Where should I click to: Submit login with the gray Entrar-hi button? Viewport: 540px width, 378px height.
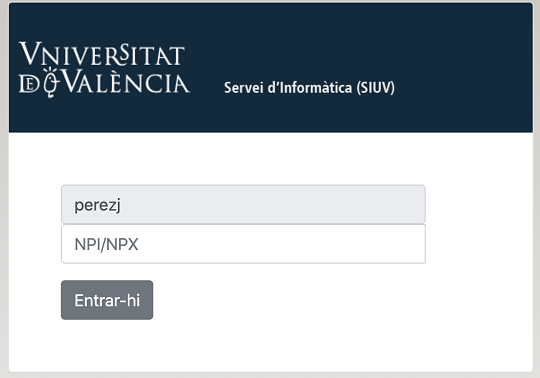point(107,300)
